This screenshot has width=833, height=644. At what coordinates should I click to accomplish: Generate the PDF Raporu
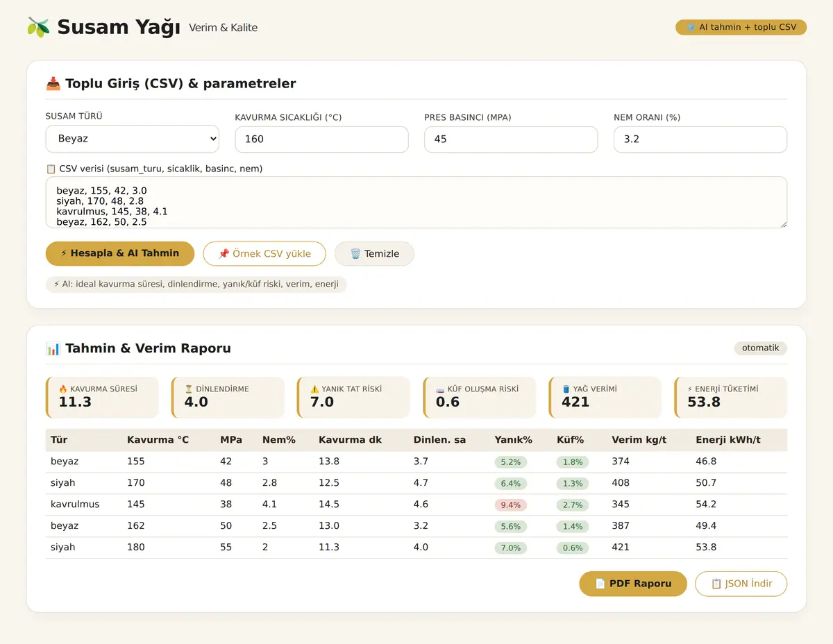click(x=633, y=584)
